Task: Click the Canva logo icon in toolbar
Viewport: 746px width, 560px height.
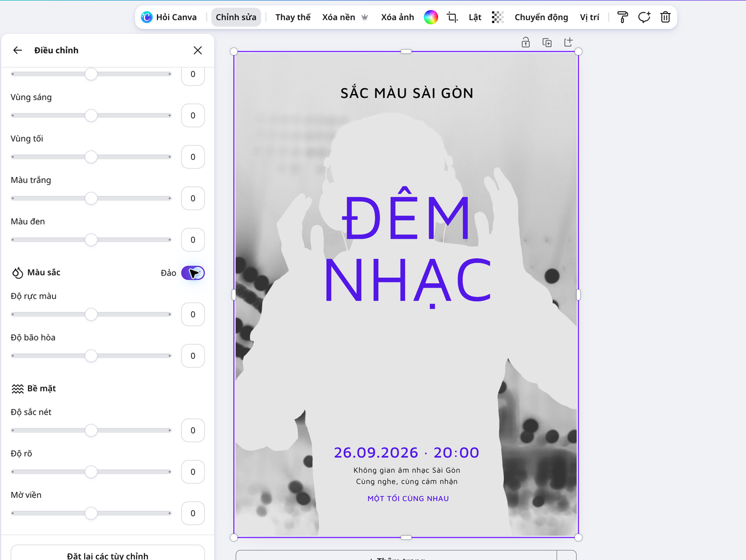Action: [147, 17]
